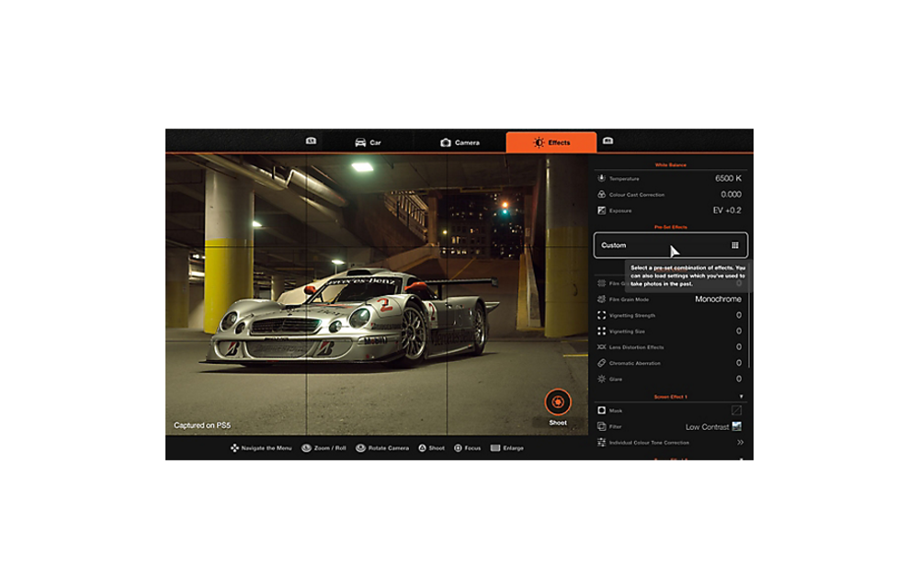Screen dimensions: 919x588
Task: Click the Rotate Camera stick icon
Action: pyautogui.click(x=360, y=448)
